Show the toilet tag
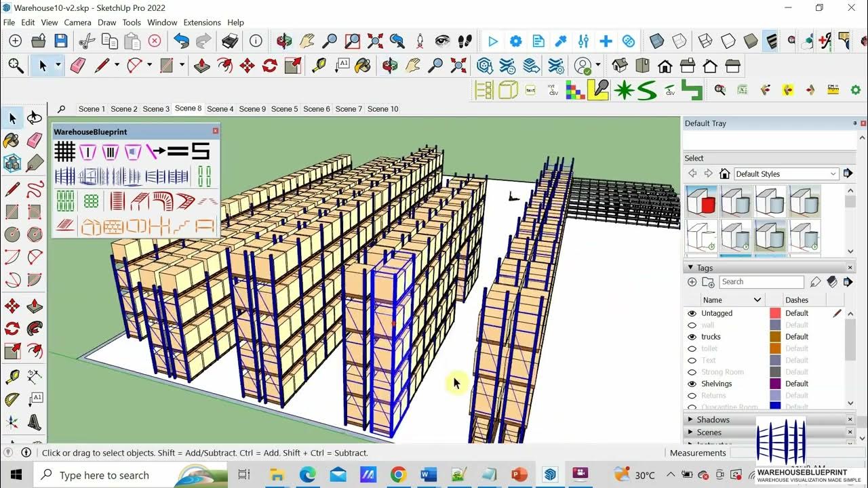This screenshot has width=868, height=488. click(692, 348)
